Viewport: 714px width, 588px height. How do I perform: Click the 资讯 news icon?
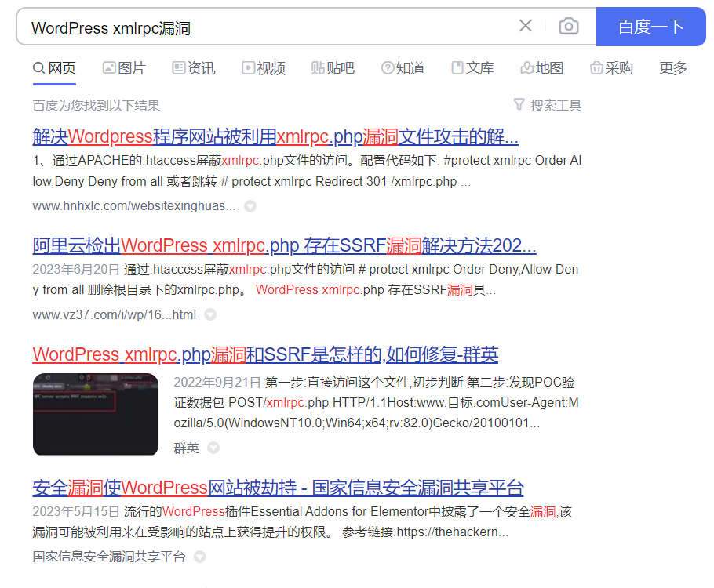coord(179,68)
